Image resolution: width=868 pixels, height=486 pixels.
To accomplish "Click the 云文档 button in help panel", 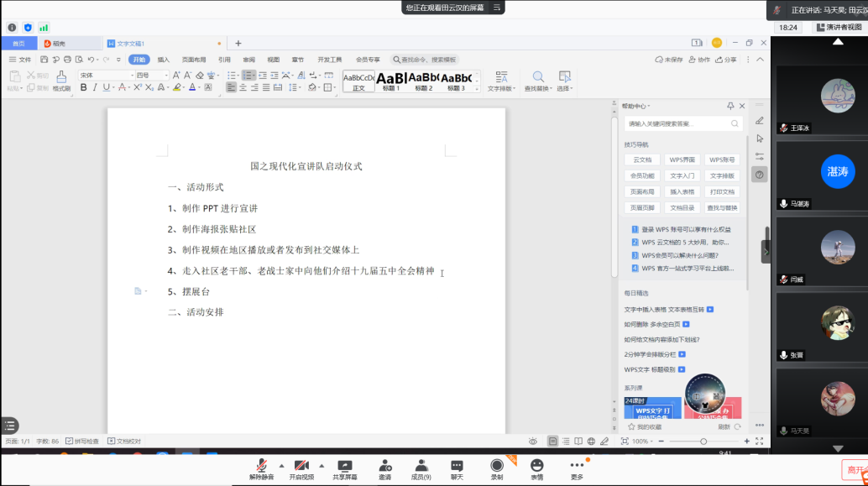I will coord(642,159).
